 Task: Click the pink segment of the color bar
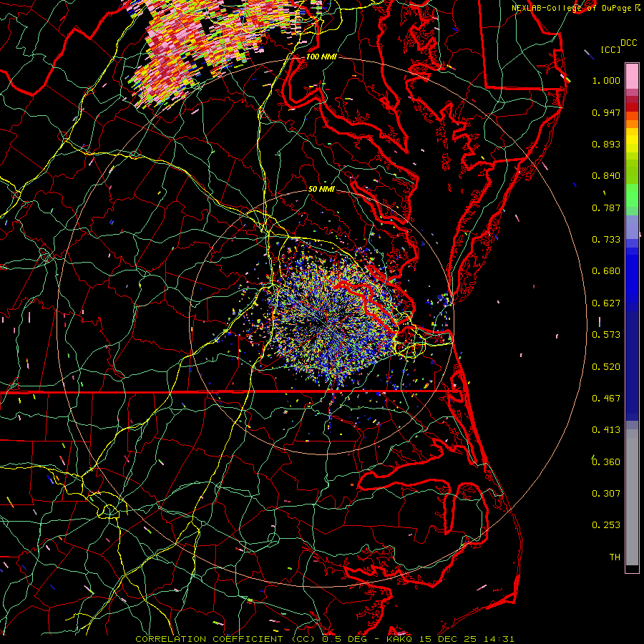pyautogui.click(x=632, y=76)
